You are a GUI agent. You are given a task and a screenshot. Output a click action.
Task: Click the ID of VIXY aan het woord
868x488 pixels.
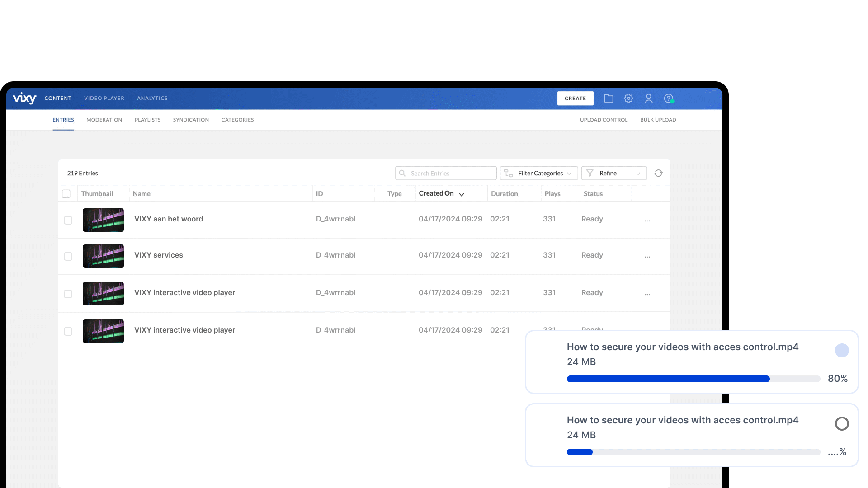pos(335,219)
